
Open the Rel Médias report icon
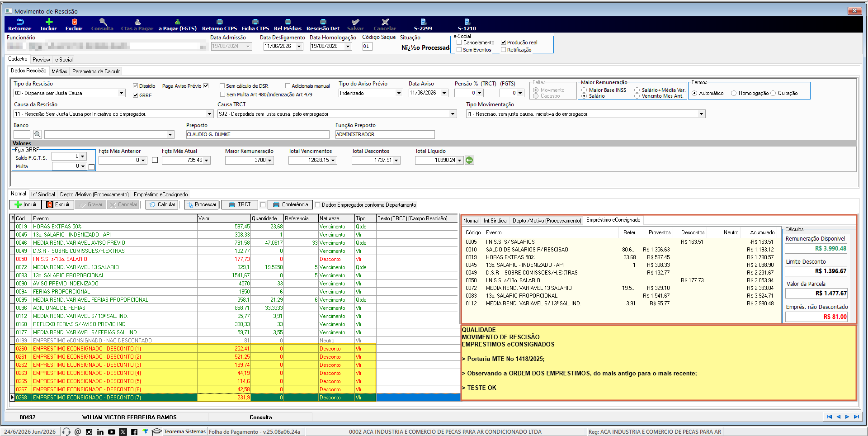(288, 24)
